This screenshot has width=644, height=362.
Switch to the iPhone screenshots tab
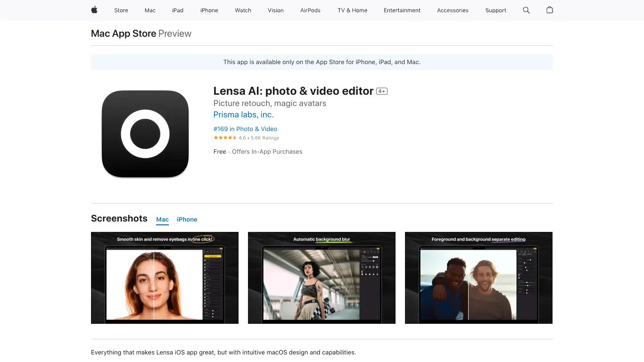tap(187, 220)
